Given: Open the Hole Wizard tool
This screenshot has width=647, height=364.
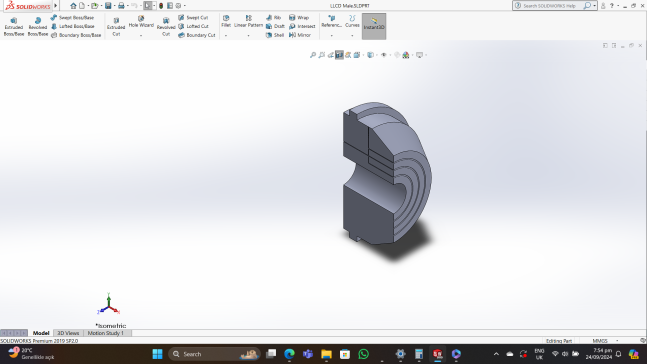Looking at the screenshot, I should (141, 22).
